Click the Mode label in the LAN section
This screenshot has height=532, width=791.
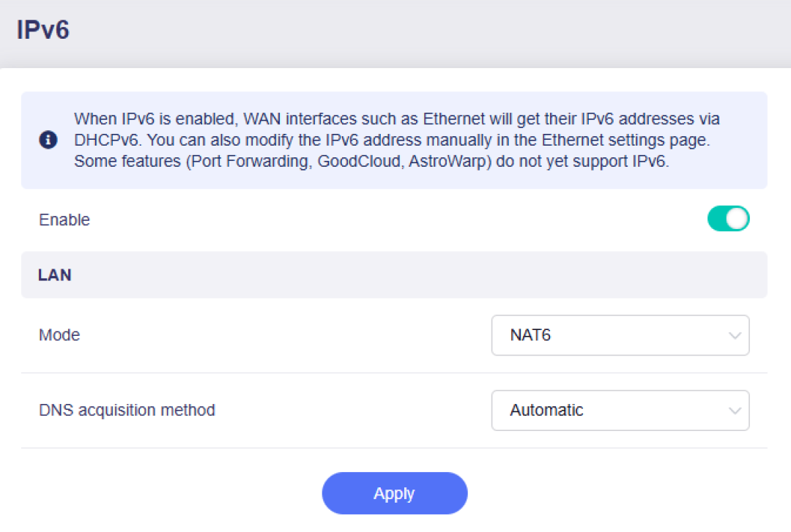point(59,335)
